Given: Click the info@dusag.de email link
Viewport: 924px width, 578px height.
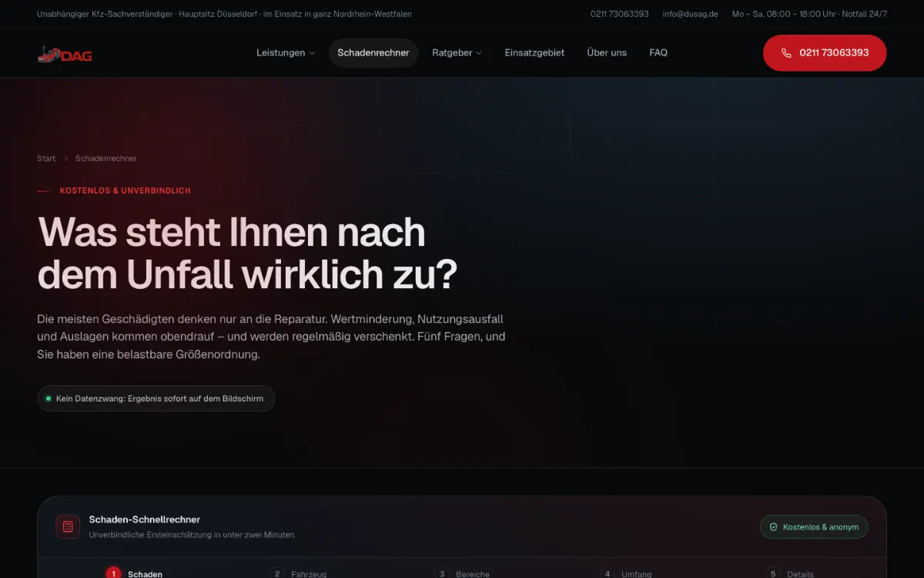Looking at the screenshot, I should [690, 14].
